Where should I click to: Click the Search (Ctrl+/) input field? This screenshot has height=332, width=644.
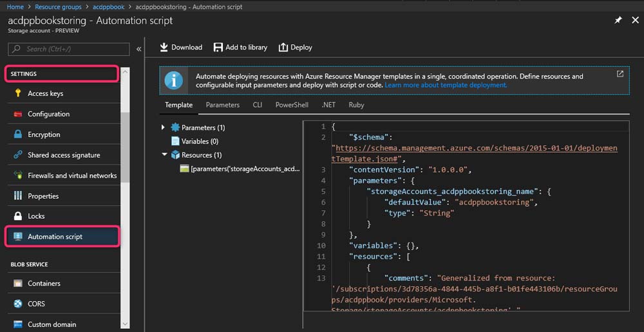70,49
